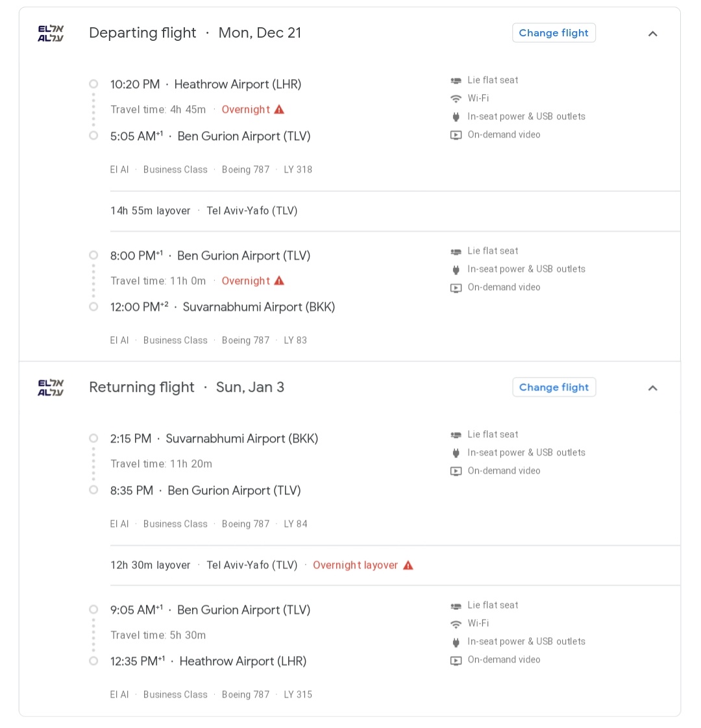Click the red Overnight layover label

tap(356, 565)
